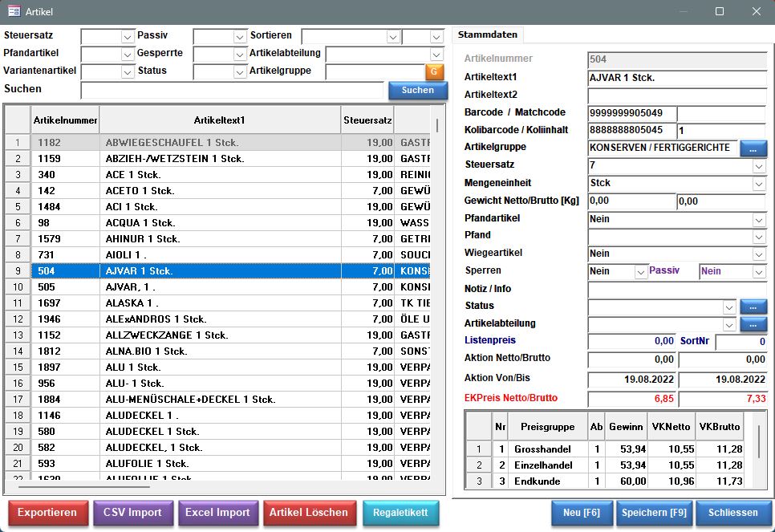Click the Artikel app icon in the title bar

pos(14,11)
